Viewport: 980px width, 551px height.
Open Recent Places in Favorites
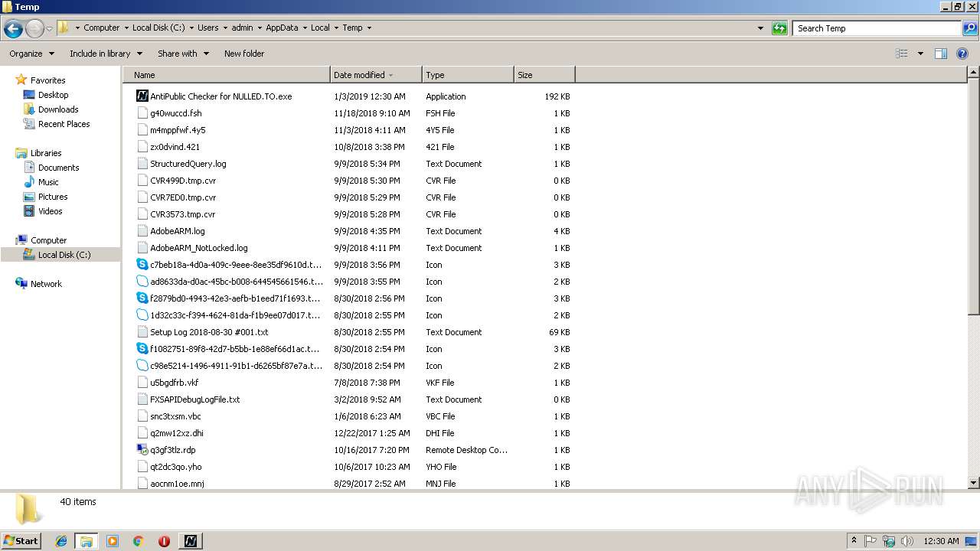point(64,124)
